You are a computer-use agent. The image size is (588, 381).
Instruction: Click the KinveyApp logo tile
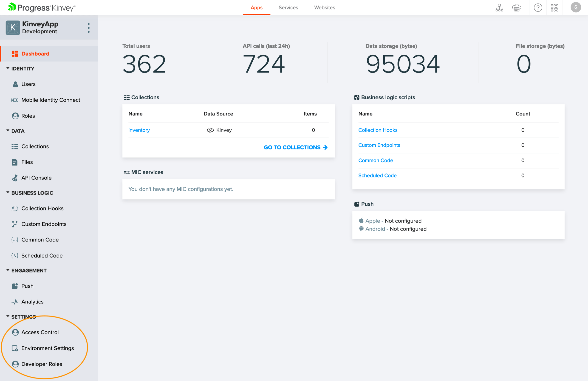[13, 28]
